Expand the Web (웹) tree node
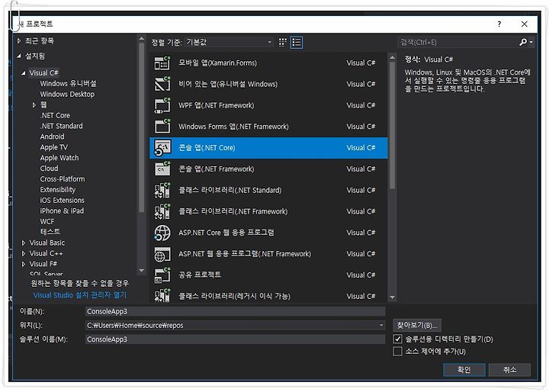The height and width of the screenshot is (392, 549). 34,104
